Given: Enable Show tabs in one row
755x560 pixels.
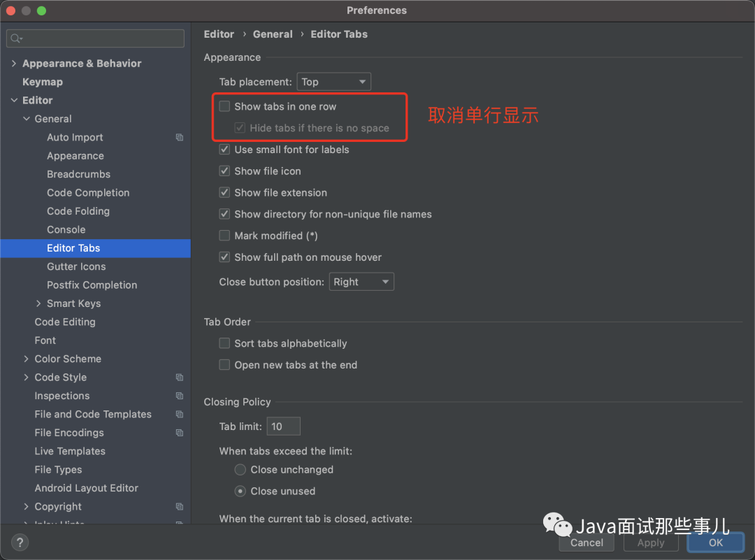Looking at the screenshot, I should [224, 106].
